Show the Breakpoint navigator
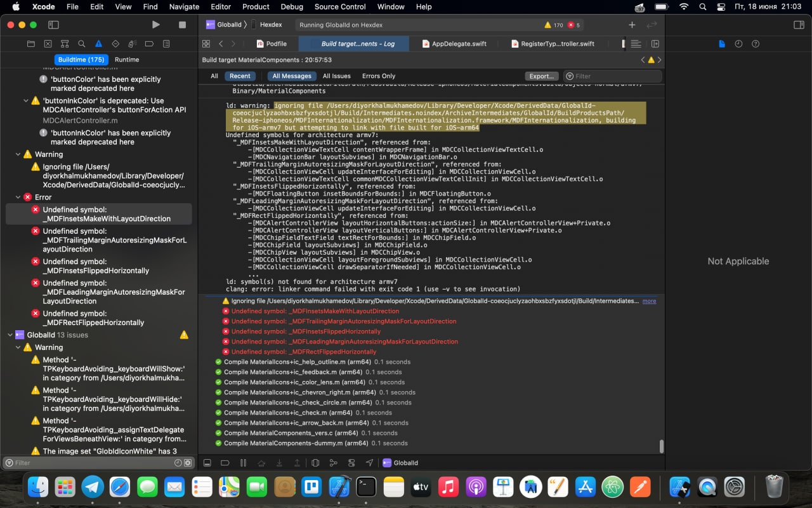Image resolution: width=812 pixels, height=508 pixels. coord(149,44)
